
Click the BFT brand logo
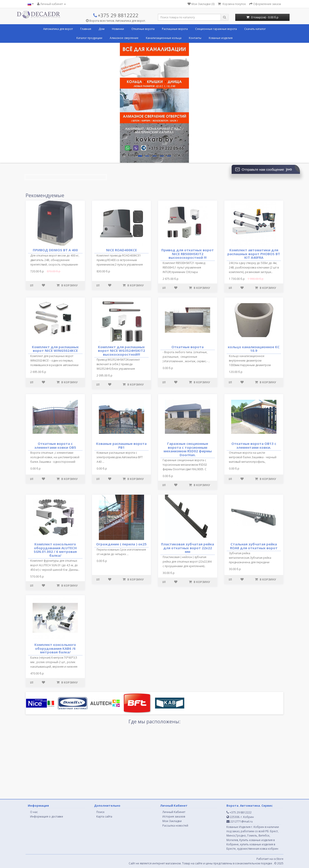point(137,703)
